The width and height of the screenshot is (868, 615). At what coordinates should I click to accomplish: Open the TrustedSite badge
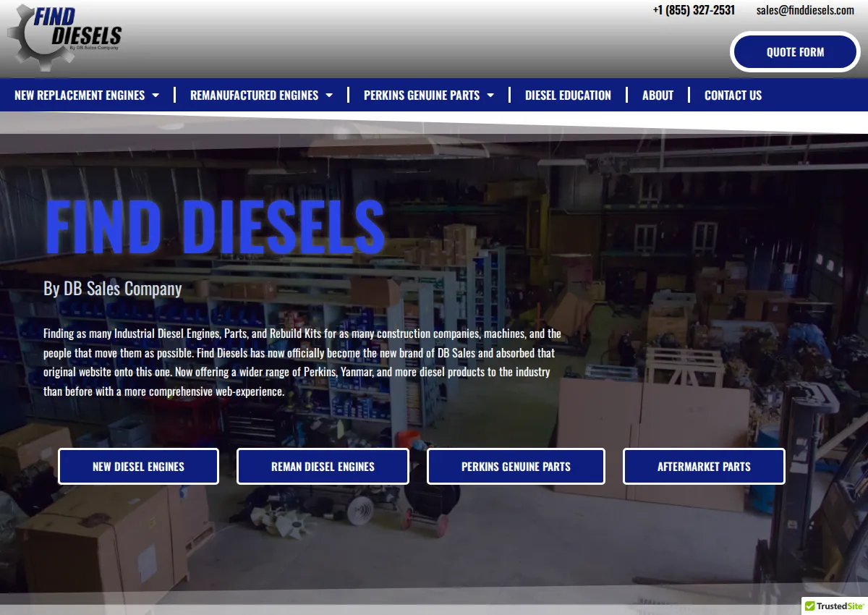[835, 606]
